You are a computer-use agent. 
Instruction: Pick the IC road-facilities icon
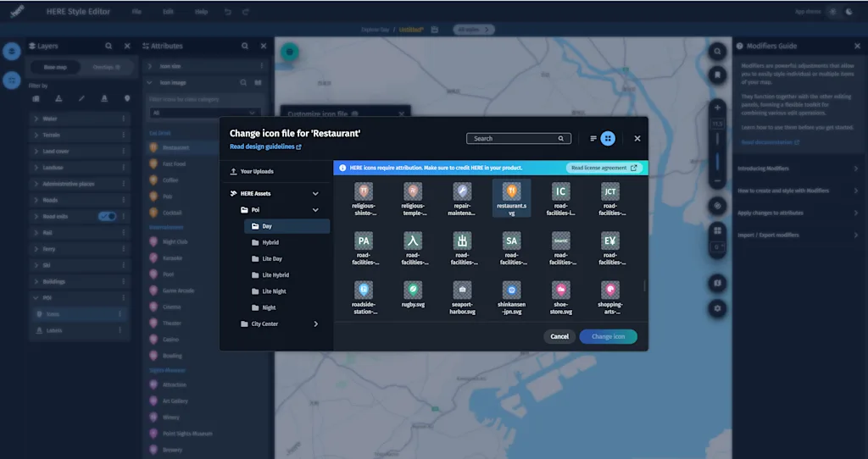(x=561, y=192)
